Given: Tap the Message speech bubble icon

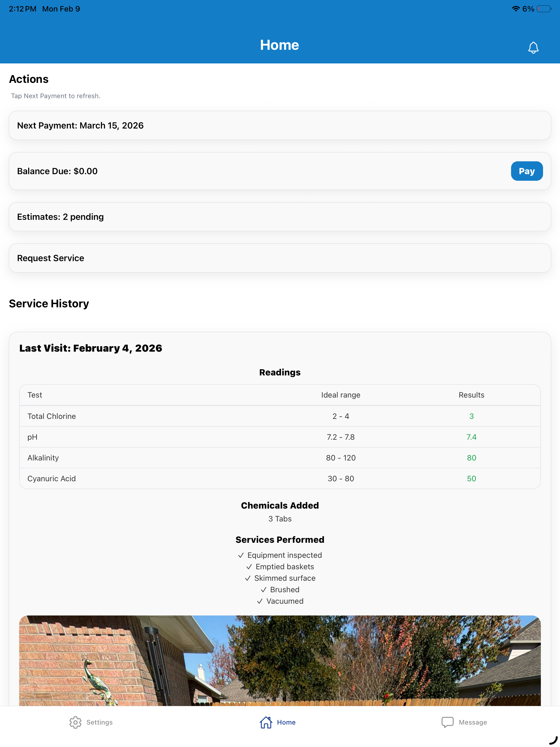Looking at the screenshot, I should tap(448, 722).
